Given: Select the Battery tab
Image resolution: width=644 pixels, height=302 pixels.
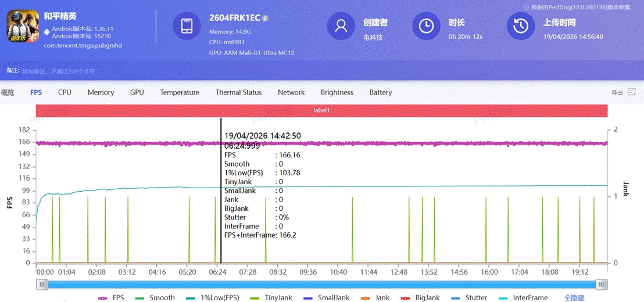Looking at the screenshot, I should (x=381, y=92).
